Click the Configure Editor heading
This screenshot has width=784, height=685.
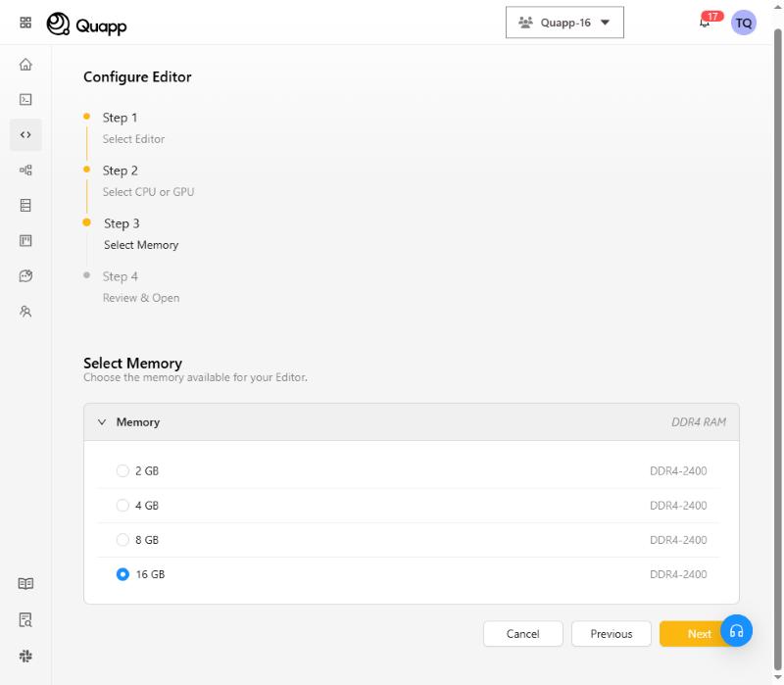pos(137,77)
